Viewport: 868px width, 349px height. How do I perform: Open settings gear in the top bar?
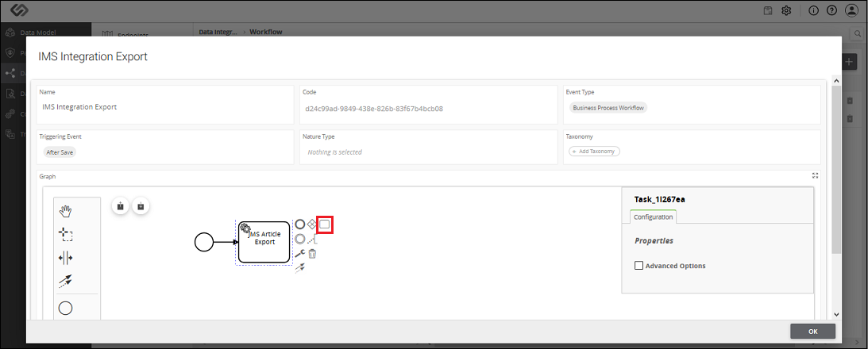coord(786,10)
